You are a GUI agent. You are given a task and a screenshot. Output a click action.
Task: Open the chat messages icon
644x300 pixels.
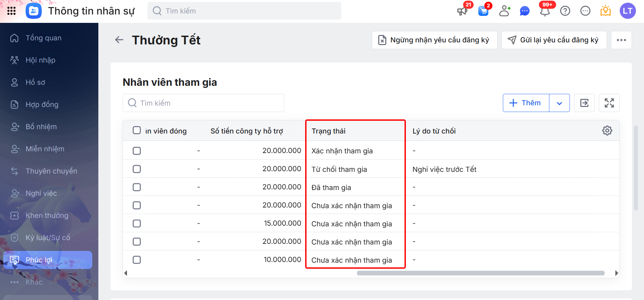pos(524,11)
